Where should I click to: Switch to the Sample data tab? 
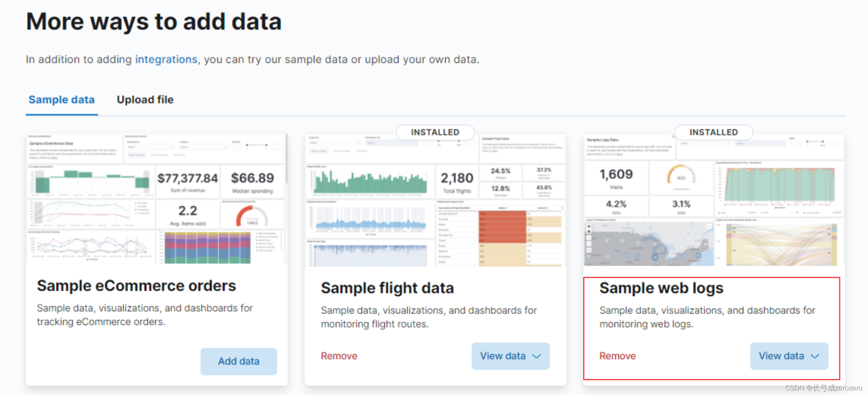pyautogui.click(x=62, y=100)
